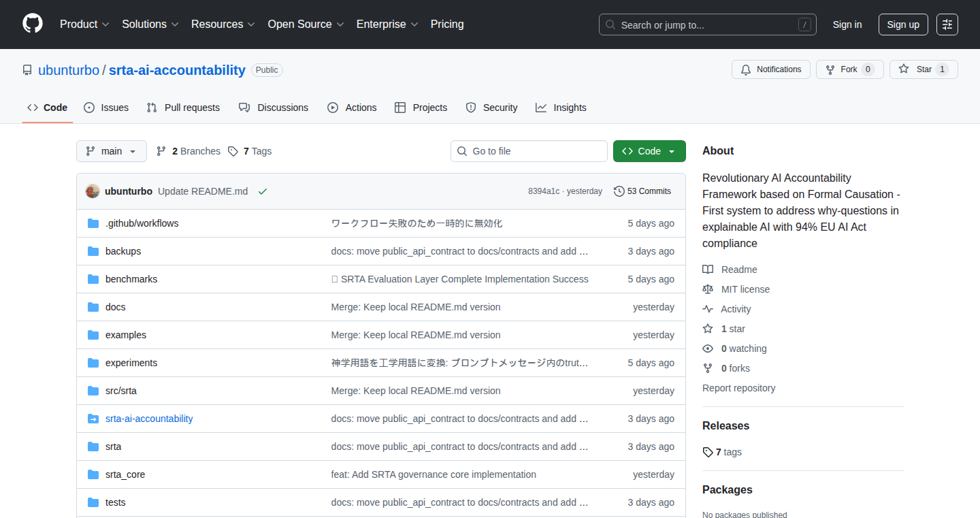The image size is (980, 518).
Task: Open the command palette icon button in the header
Action: tap(947, 25)
